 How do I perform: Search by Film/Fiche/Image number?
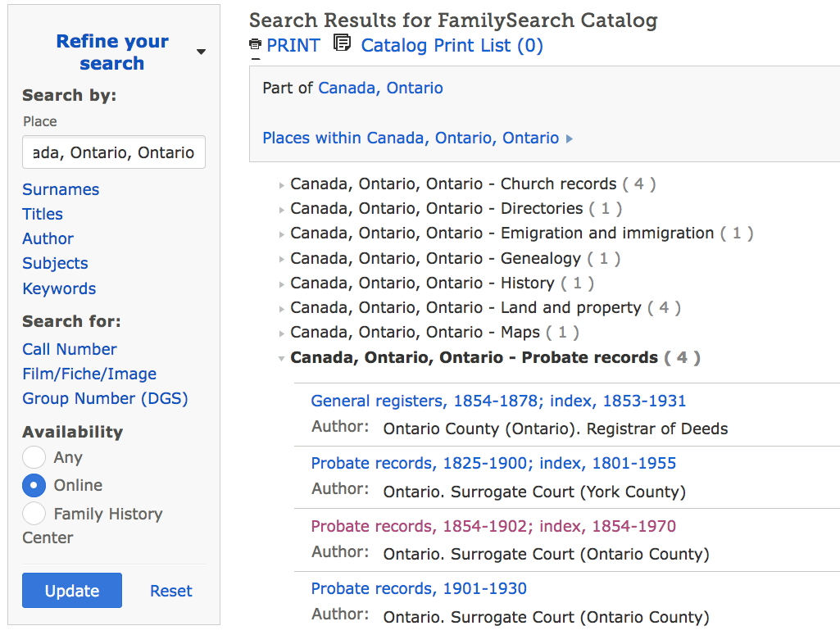click(89, 374)
